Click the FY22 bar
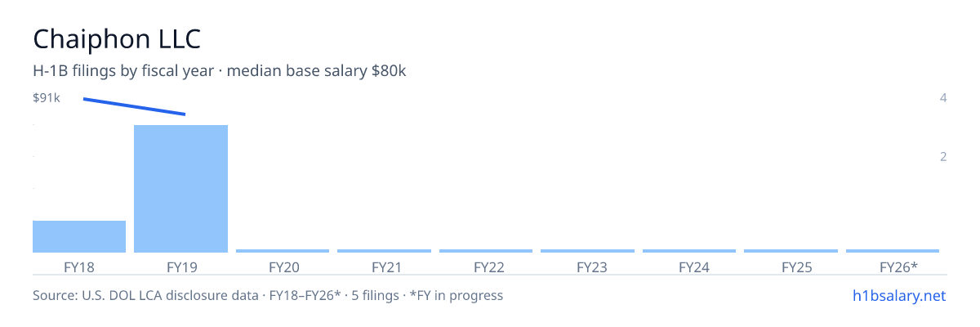This screenshot has height=327, width=980. (486, 251)
